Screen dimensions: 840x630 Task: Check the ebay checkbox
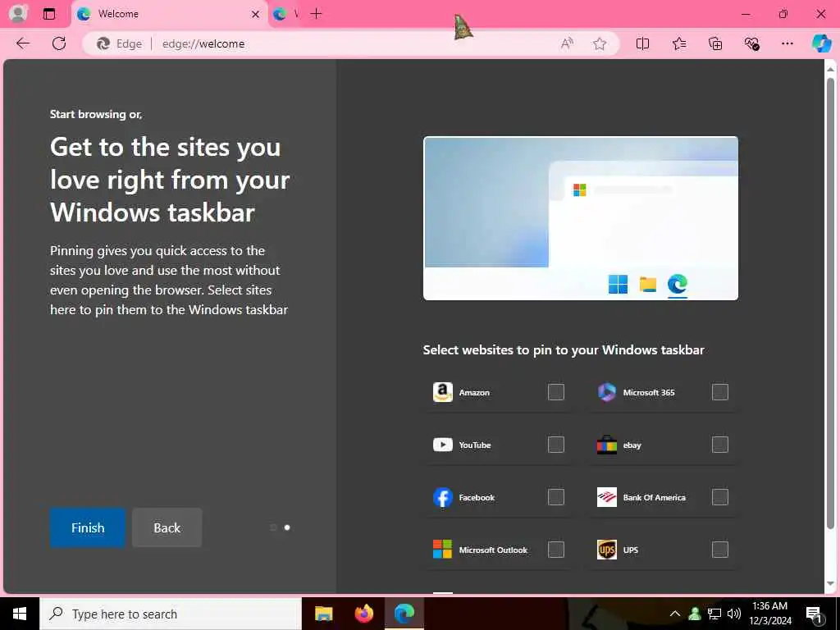coord(720,445)
